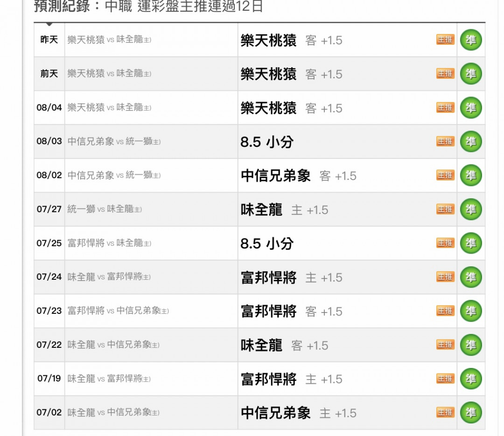
Task: Select the 07/02 date cell
Action: pos(49,413)
